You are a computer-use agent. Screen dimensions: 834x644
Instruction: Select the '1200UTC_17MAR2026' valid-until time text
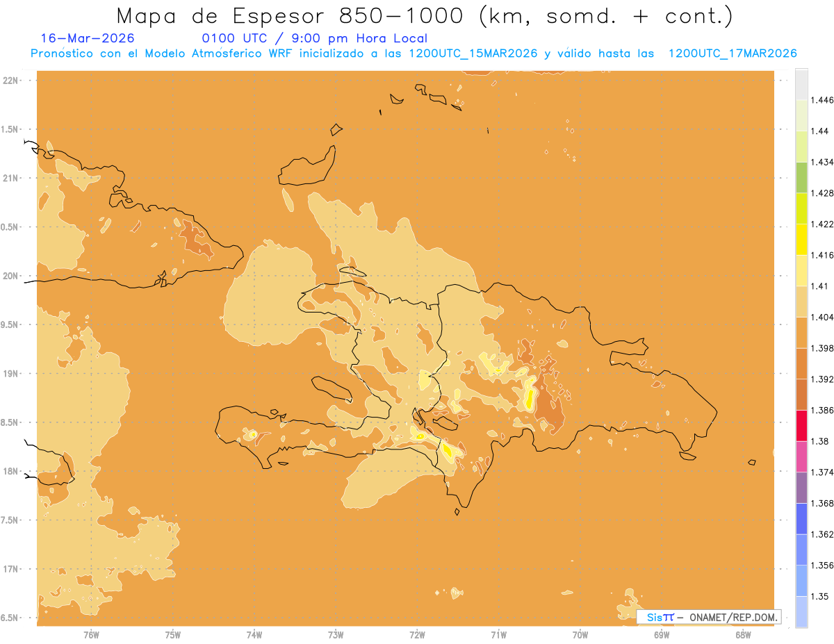[732, 53]
